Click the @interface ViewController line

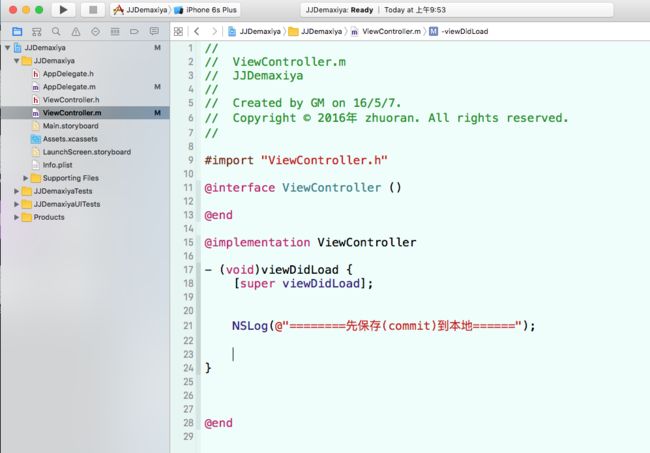[x=303, y=187]
